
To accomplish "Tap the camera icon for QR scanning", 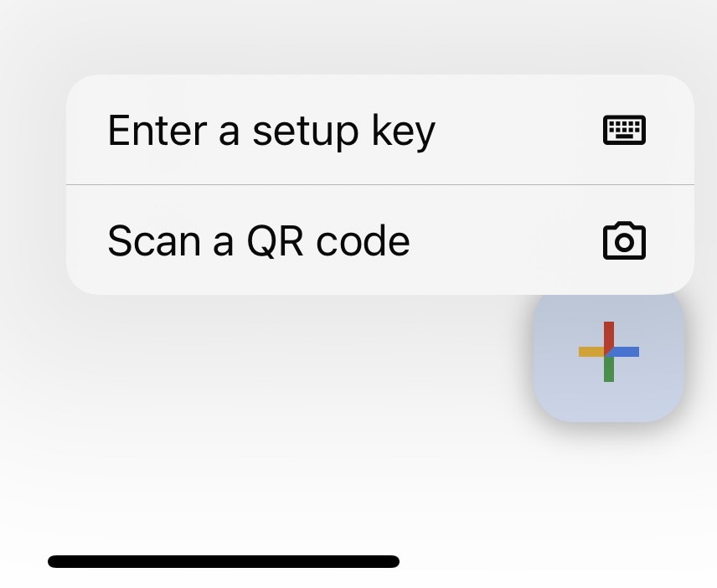I will 624,240.
